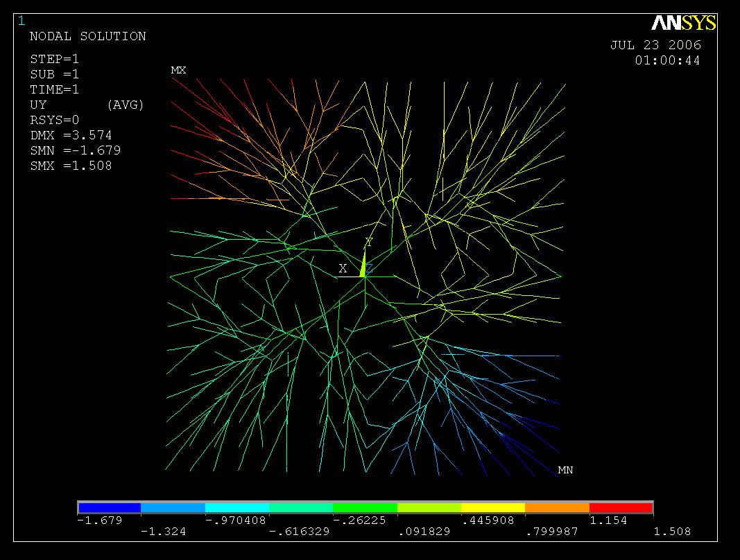Click the legend value .799987
The width and height of the screenshot is (740, 560).
(552, 532)
